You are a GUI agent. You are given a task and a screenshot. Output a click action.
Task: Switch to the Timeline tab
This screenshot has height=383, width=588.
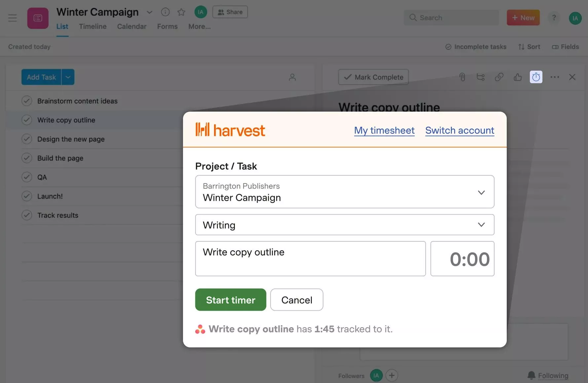point(92,26)
